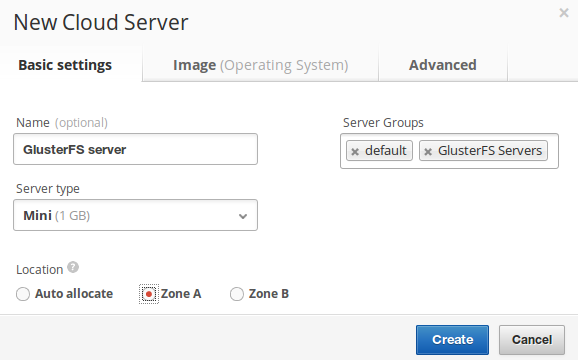
Task: Click the Location help question mark icon
Action: click(x=73, y=267)
